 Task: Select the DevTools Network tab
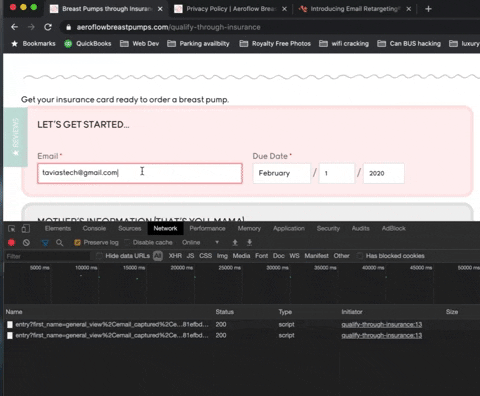165,229
